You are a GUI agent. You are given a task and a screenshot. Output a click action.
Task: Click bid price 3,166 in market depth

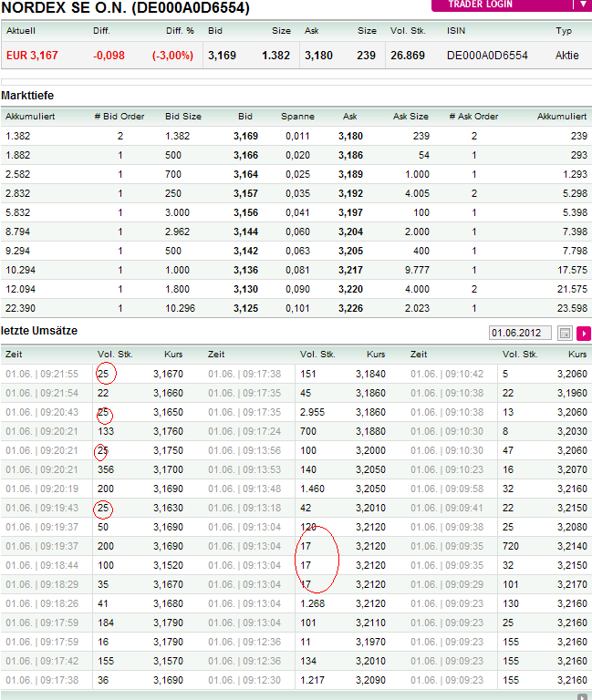(245, 155)
